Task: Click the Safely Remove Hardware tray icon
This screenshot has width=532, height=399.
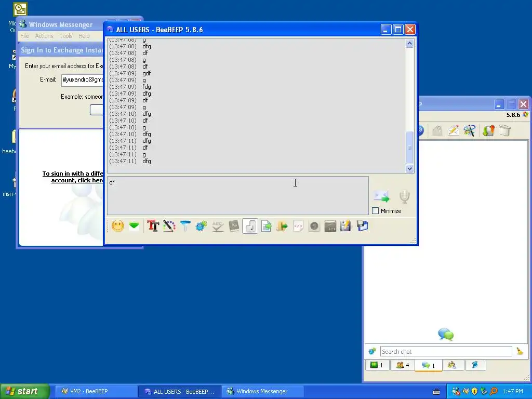Action: pyautogui.click(x=484, y=391)
